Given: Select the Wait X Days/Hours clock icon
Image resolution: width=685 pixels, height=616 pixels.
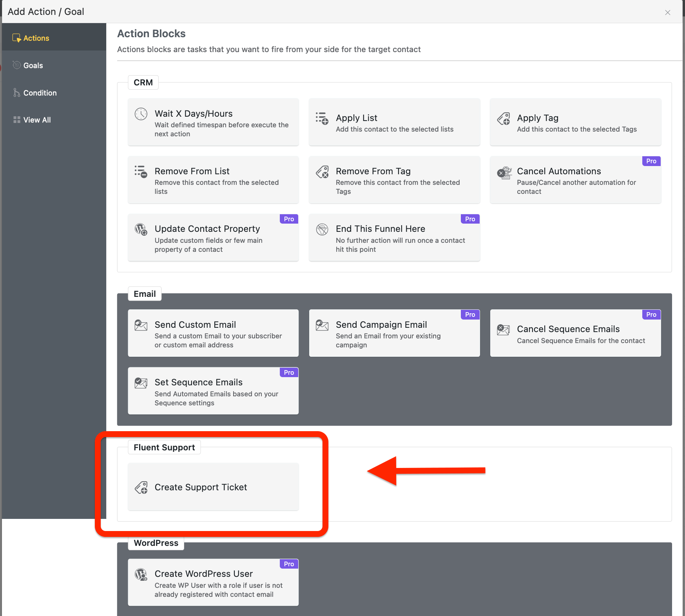Looking at the screenshot, I should (141, 114).
